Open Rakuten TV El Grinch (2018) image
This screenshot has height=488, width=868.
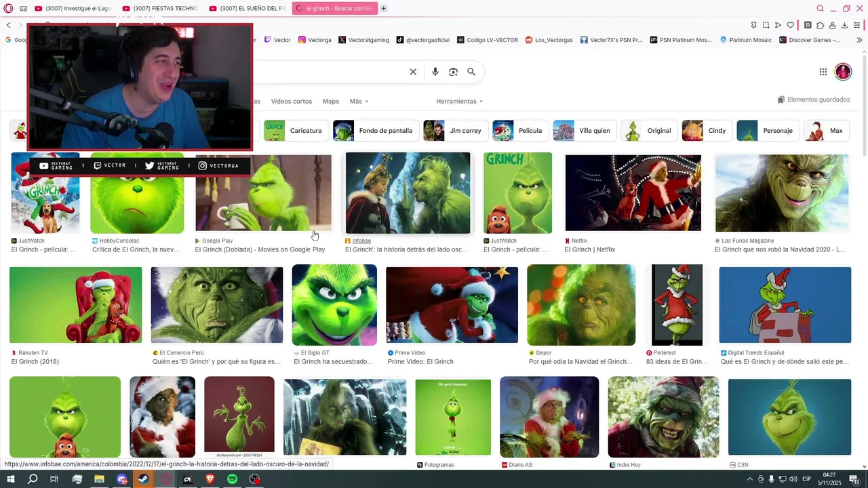(75, 305)
